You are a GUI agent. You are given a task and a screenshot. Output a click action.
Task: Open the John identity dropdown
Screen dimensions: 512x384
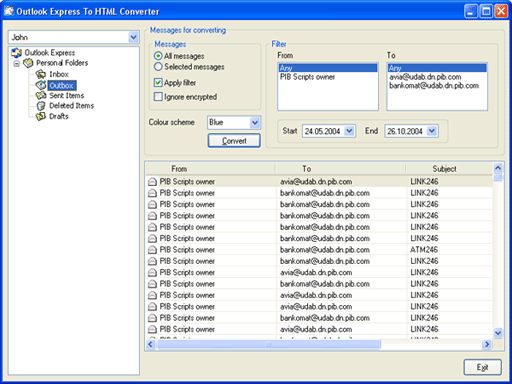point(133,37)
